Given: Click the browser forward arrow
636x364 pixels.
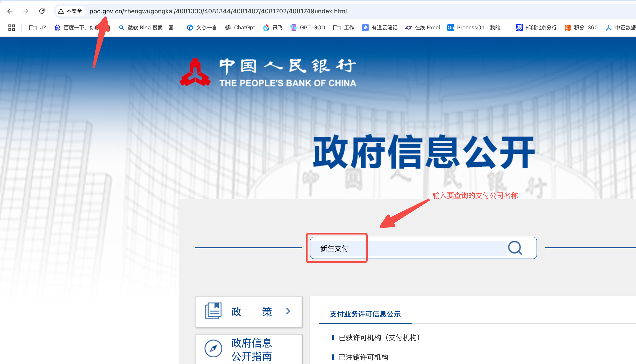Looking at the screenshot, I should click(x=26, y=11).
